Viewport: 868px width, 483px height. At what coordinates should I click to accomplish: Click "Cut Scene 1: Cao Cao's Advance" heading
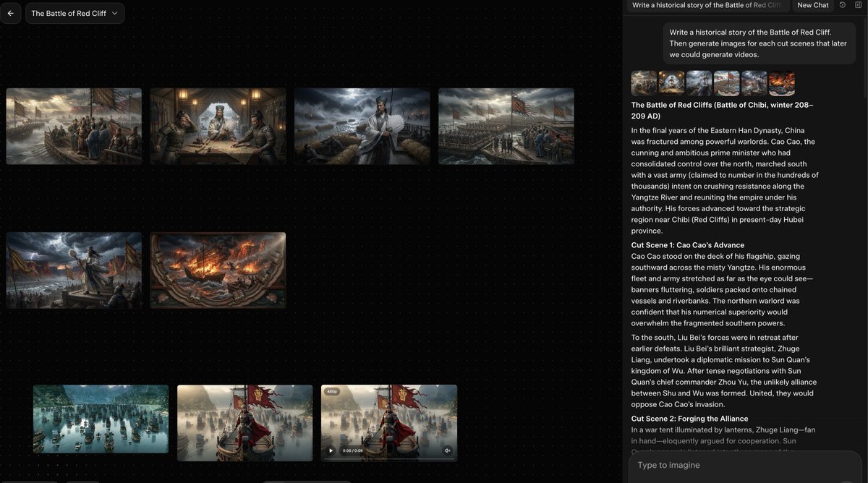tap(687, 245)
